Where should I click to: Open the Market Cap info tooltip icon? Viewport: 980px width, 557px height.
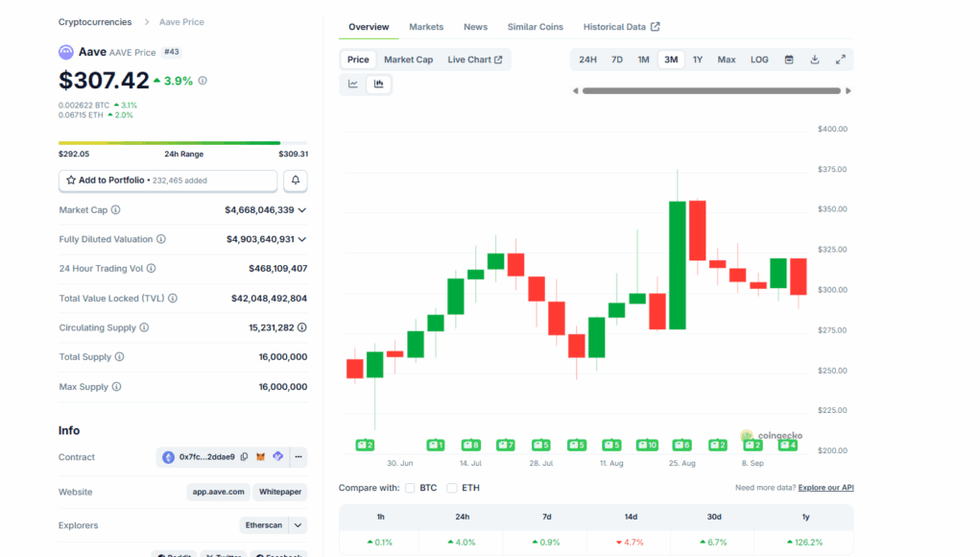(x=115, y=210)
